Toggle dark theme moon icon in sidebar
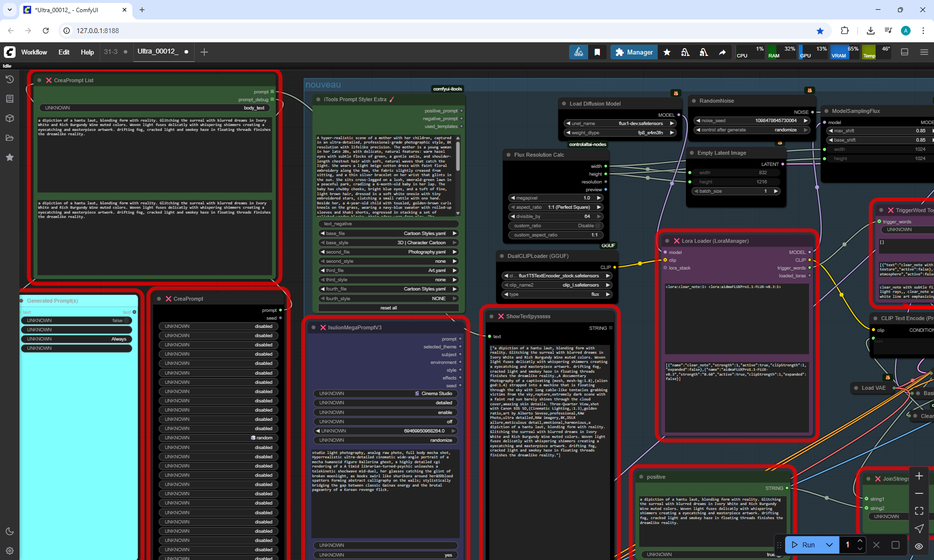Image resolution: width=934 pixels, height=560 pixels. click(9, 531)
